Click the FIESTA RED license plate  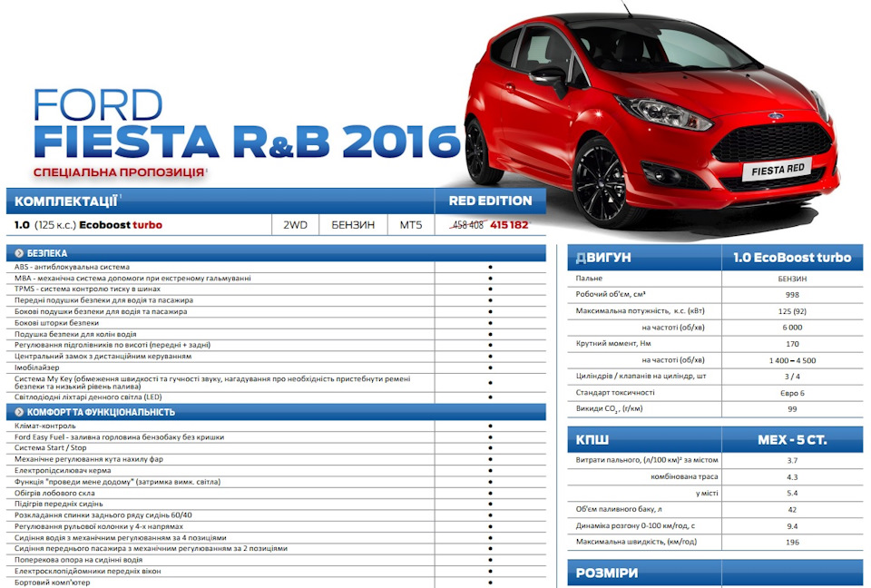click(778, 170)
